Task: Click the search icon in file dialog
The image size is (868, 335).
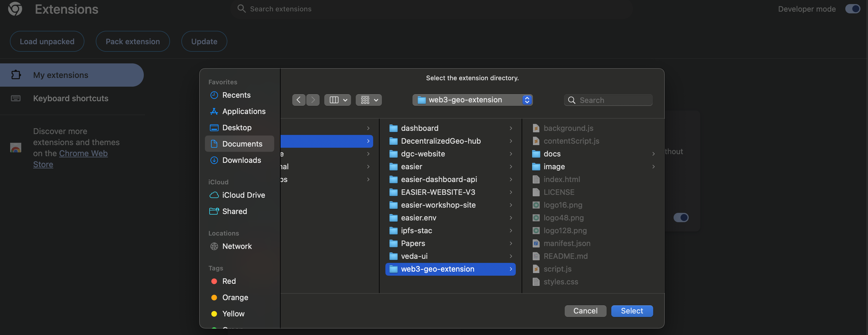Action: click(571, 100)
